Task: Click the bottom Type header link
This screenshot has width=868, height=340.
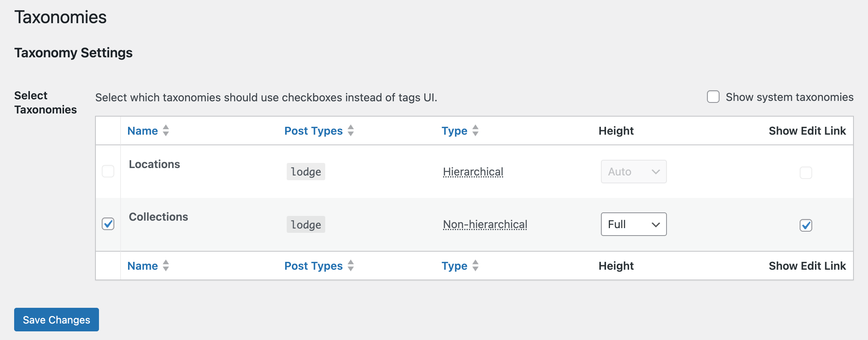Action: click(x=454, y=265)
